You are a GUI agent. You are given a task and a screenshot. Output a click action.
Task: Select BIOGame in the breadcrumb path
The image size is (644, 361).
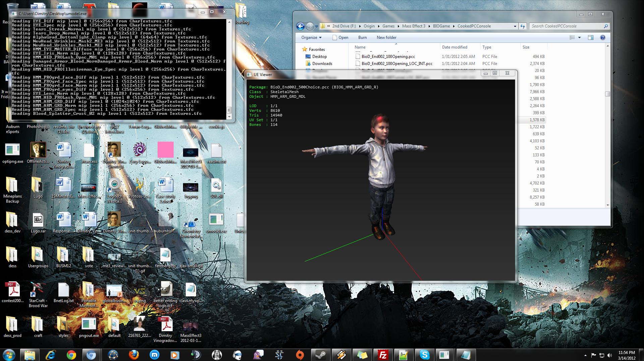click(x=441, y=26)
